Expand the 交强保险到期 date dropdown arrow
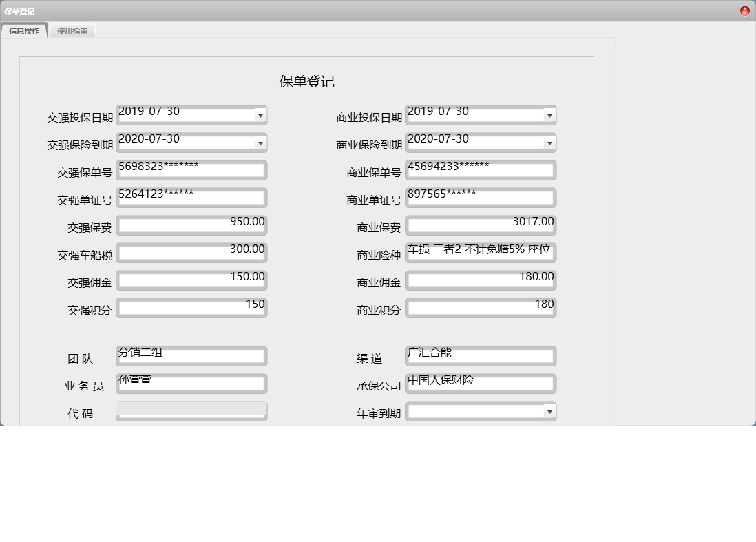Screen dimensions: 756x542 pos(260,143)
